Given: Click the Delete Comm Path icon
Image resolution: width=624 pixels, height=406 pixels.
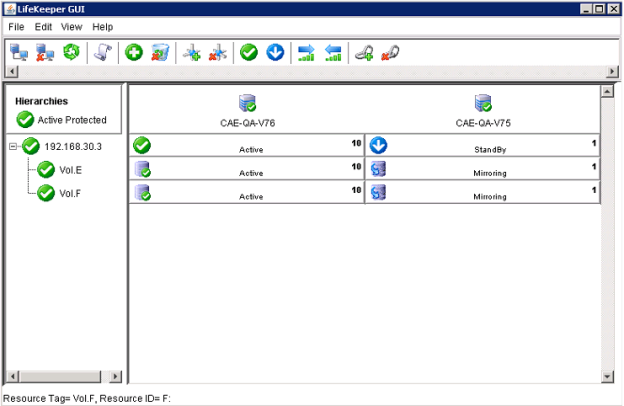Looking at the screenshot, I should tap(218, 53).
